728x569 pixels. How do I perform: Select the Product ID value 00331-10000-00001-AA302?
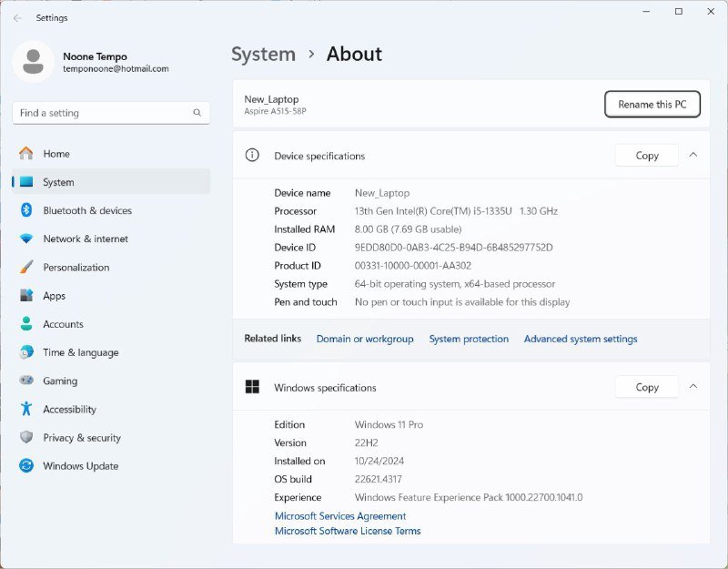click(413, 266)
